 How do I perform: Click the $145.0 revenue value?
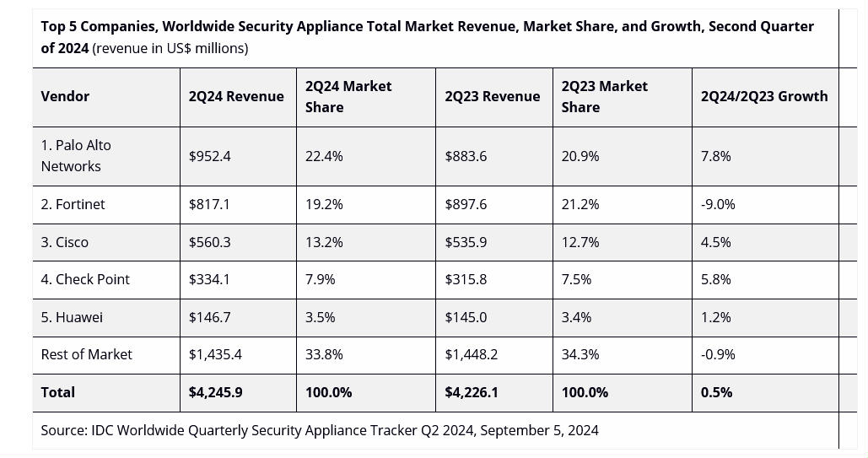click(x=466, y=317)
